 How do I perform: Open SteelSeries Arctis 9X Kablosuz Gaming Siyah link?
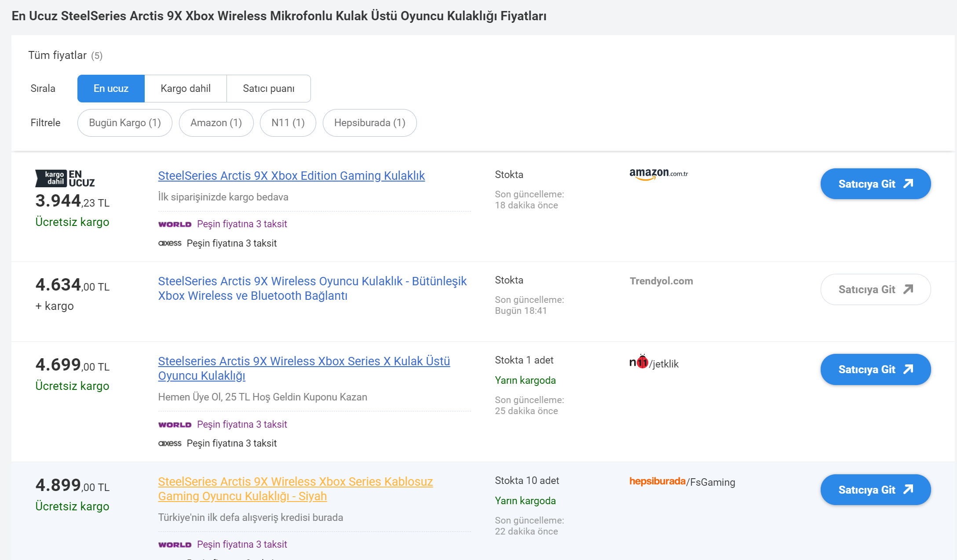296,489
